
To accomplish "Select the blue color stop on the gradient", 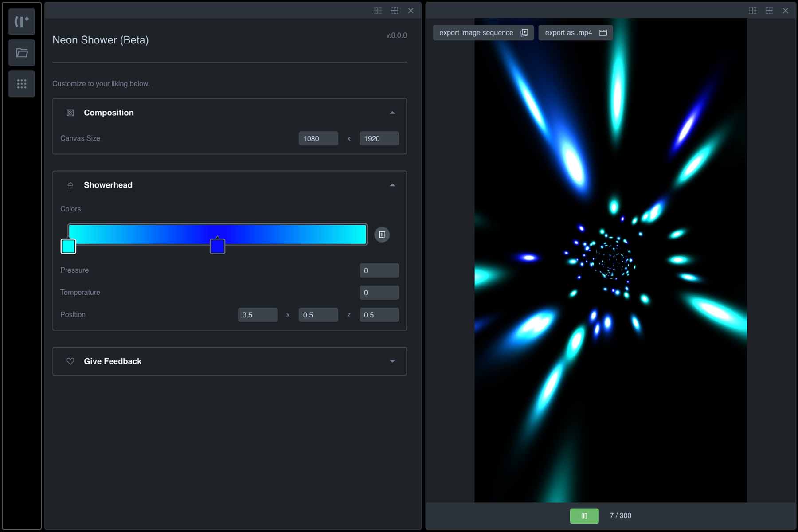I will pos(218,247).
